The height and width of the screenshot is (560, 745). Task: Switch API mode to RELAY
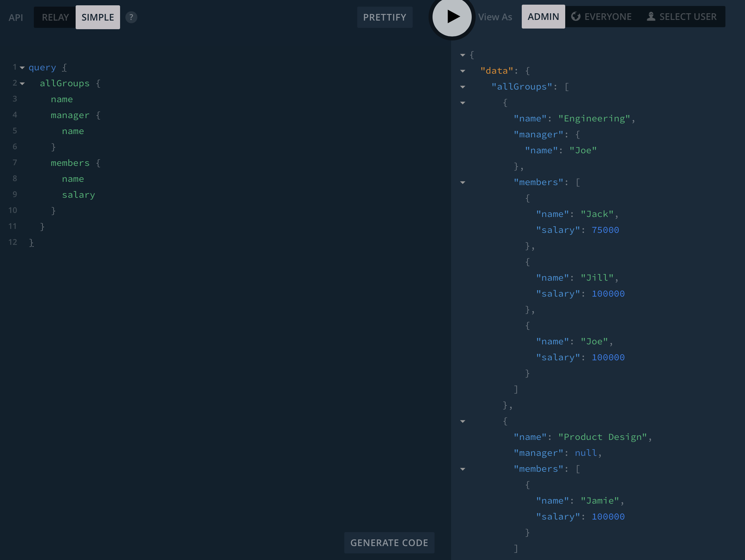[55, 17]
